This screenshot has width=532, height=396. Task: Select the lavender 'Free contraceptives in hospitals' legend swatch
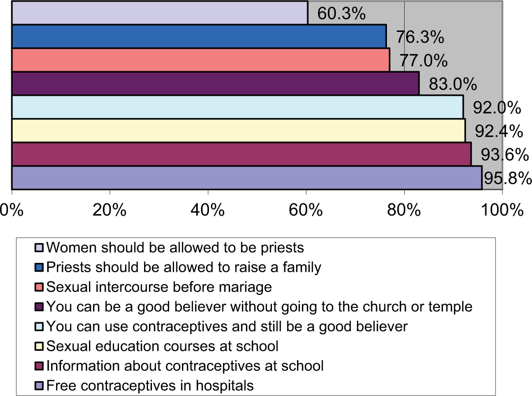point(39,386)
